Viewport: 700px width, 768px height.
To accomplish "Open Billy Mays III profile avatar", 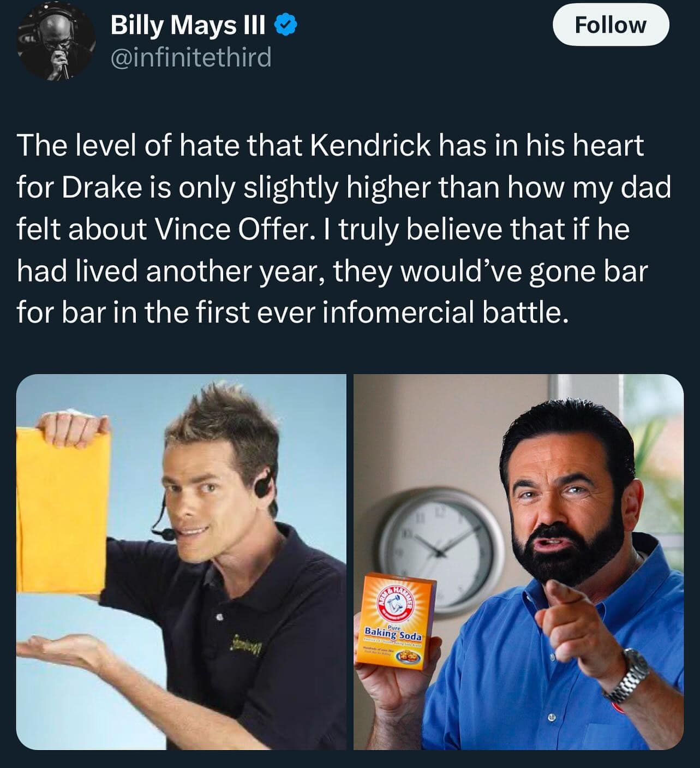I will (56, 44).
